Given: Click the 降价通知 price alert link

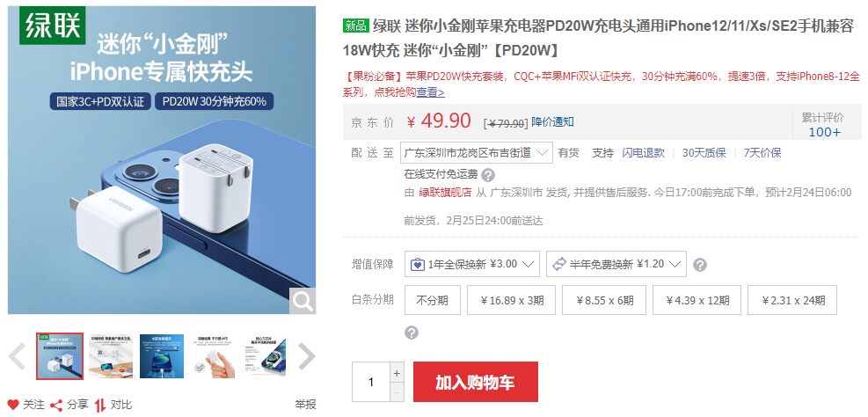Looking at the screenshot, I should pyautogui.click(x=552, y=121).
